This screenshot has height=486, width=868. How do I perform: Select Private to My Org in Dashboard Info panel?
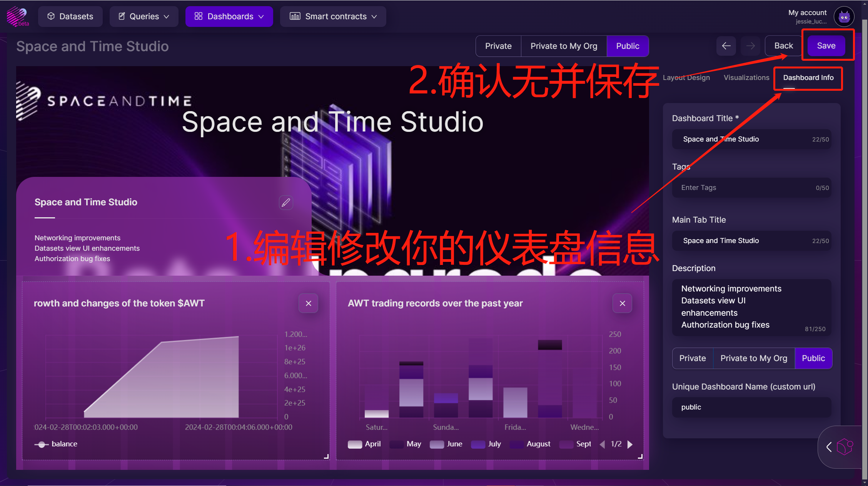tap(754, 358)
